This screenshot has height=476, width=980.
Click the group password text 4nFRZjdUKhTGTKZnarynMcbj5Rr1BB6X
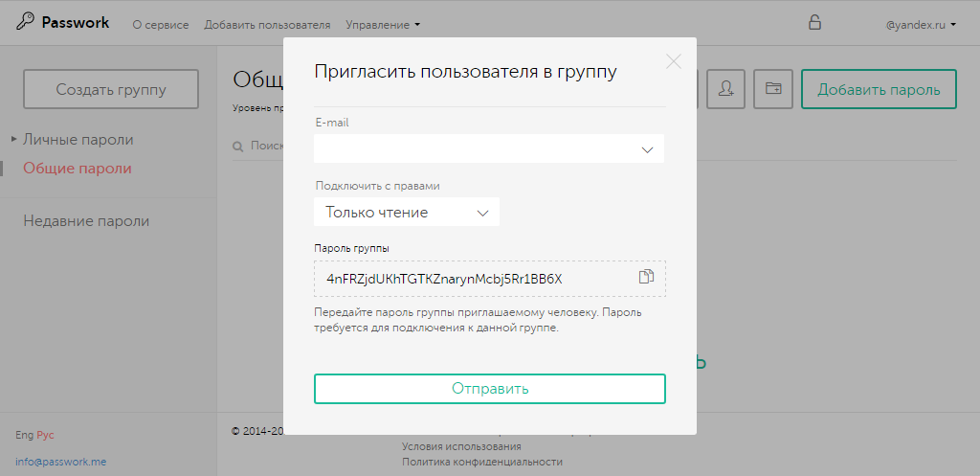coord(444,279)
